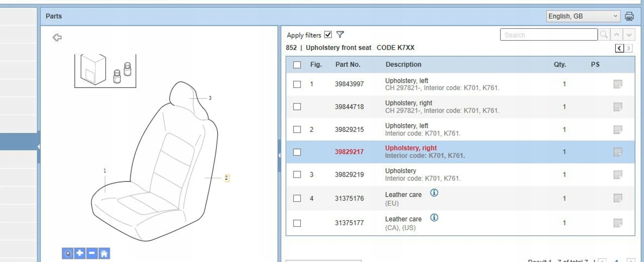
Task: Open the English, GB language dropdown
Action: coord(583,16)
